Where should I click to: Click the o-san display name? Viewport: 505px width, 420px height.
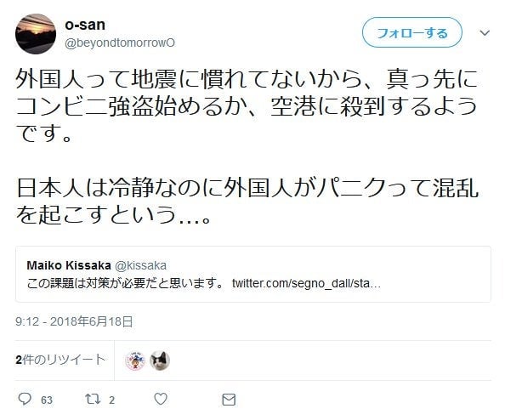[85, 25]
